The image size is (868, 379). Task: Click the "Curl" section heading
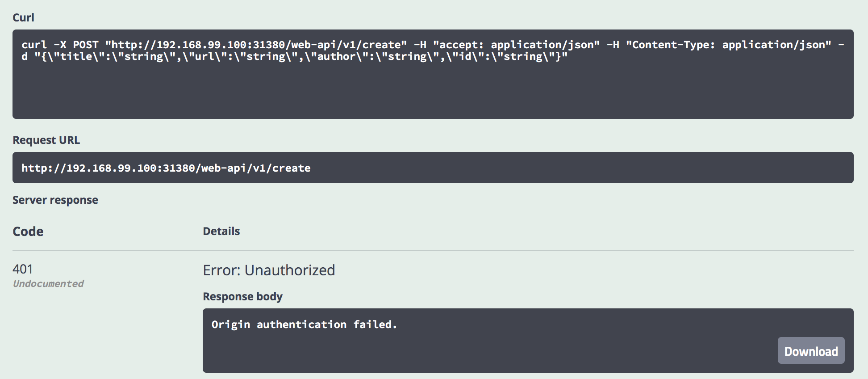23,17
